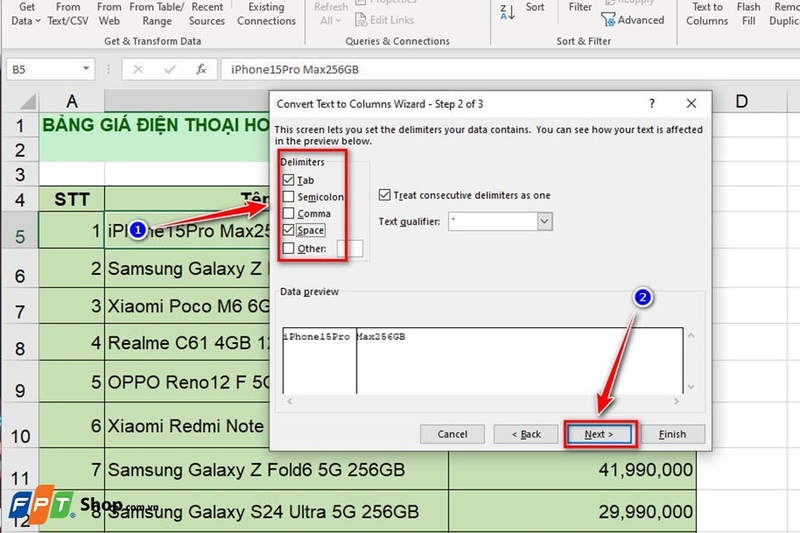Click the Max256GB preview column
Image resolution: width=800 pixels, height=533 pixels.
(x=519, y=361)
